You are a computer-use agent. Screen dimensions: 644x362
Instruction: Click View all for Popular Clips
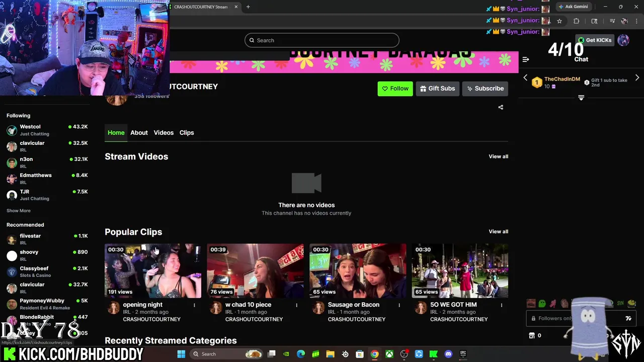point(498,231)
